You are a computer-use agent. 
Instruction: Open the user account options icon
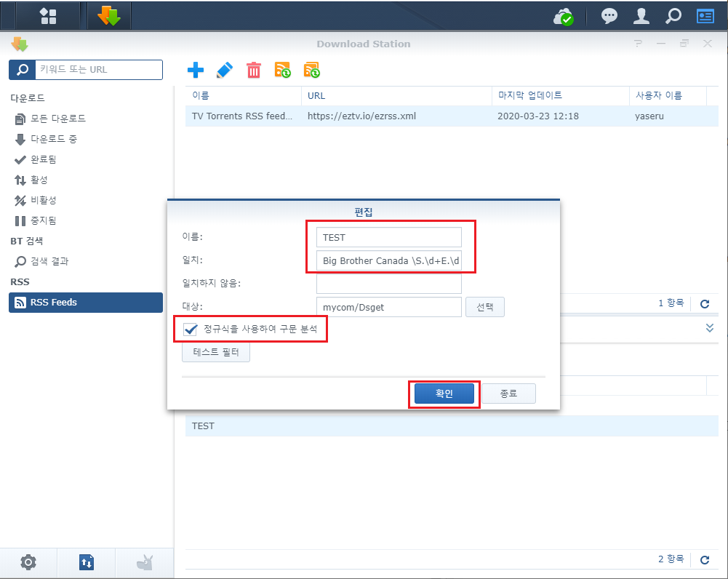tap(641, 16)
